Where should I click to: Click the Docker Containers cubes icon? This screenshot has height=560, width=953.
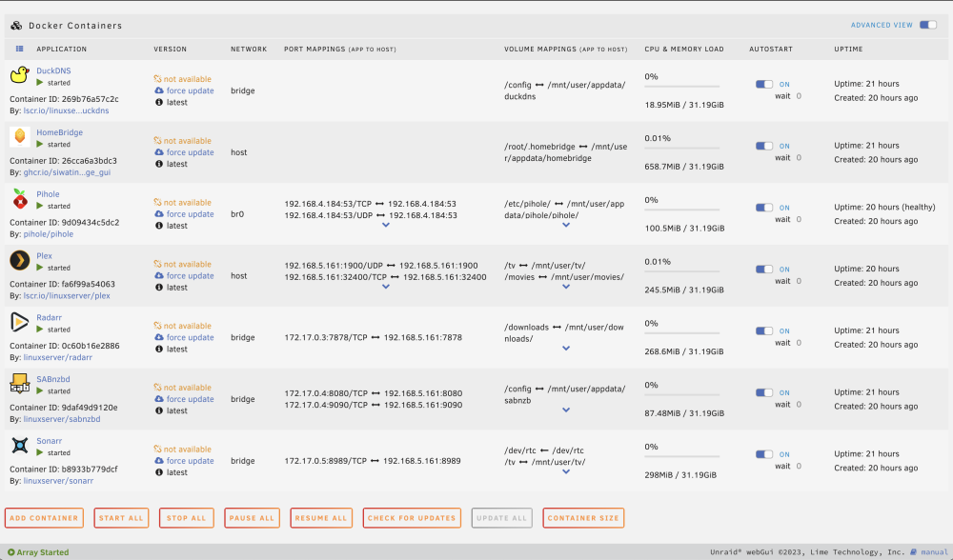pos(16,26)
